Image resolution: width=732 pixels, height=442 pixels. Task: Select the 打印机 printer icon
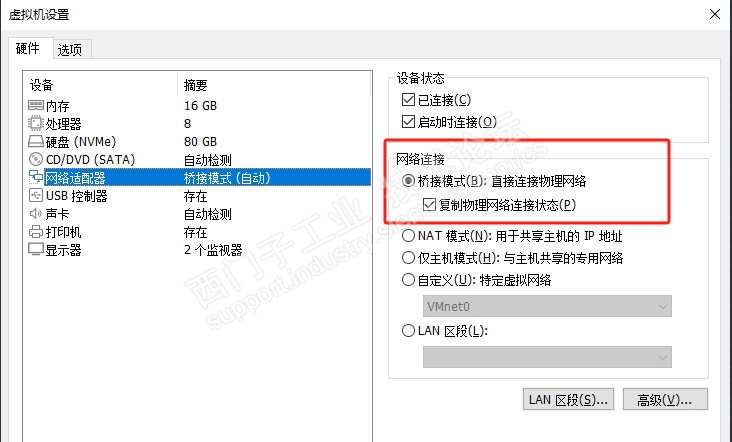[x=36, y=232]
